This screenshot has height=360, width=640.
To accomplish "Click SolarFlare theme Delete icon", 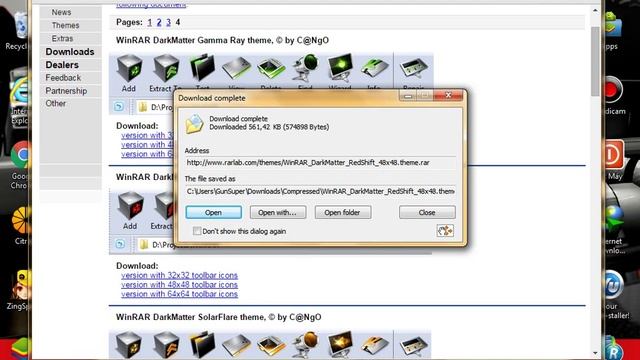I will 271,346.
